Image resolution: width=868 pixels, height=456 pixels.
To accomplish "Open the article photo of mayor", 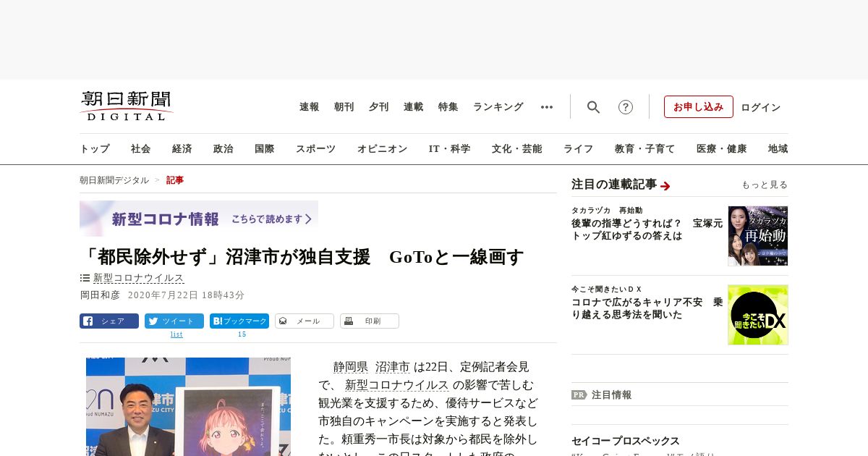I will pyautogui.click(x=188, y=406).
